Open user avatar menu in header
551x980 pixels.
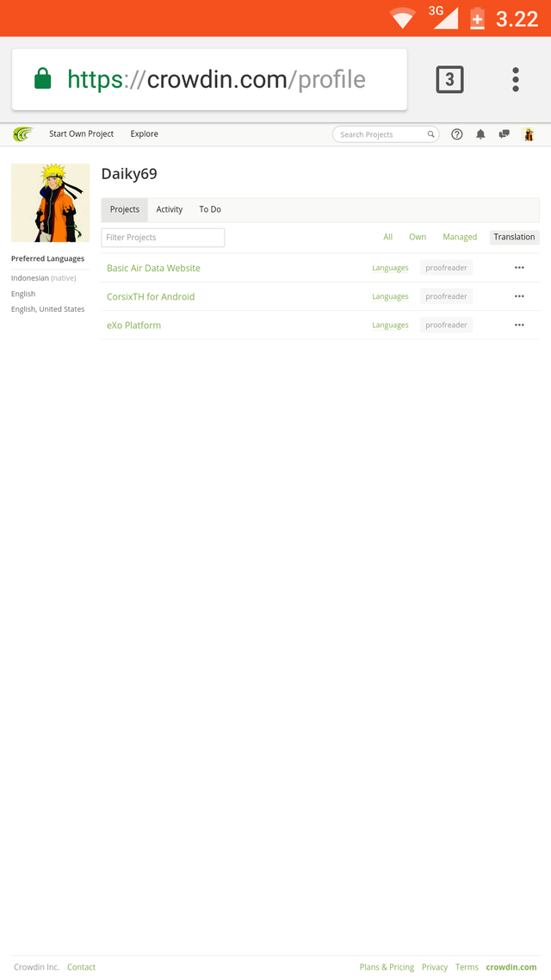point(529,133)
